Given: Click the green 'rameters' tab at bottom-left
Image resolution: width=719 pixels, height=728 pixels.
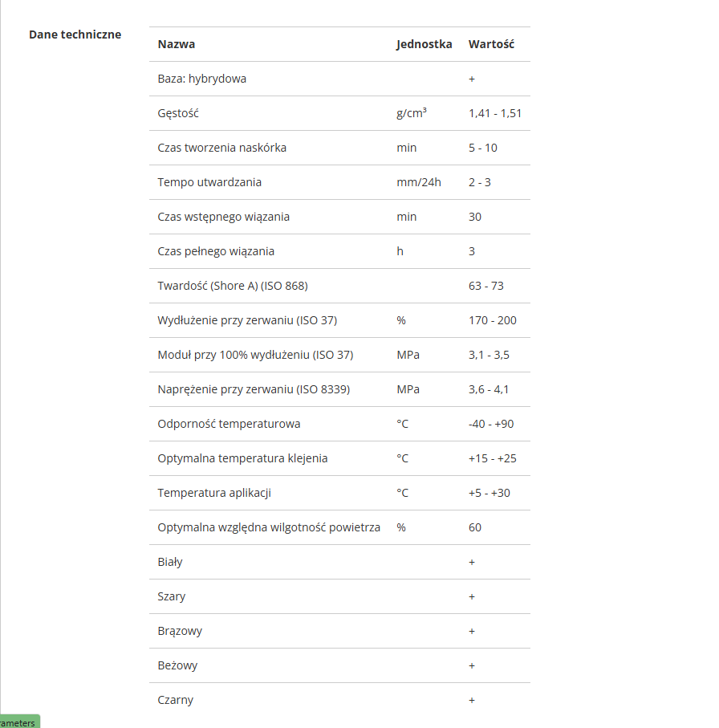Looking at the screenshot, I should [x=18, y=722].
